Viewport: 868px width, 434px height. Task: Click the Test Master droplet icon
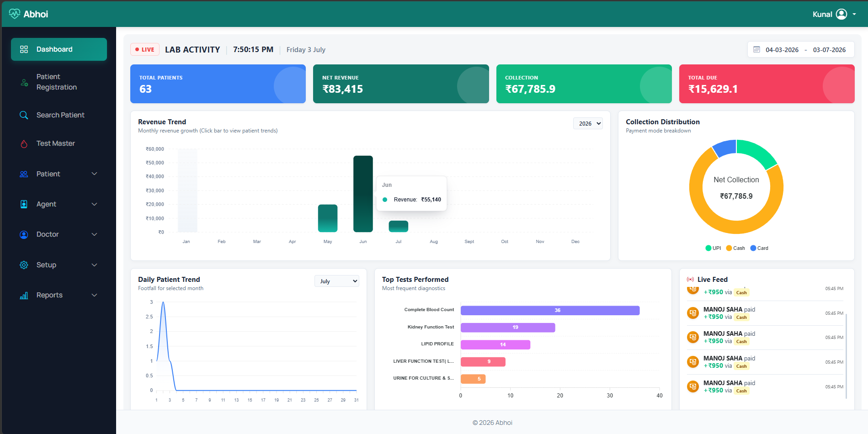click(x=24, y=143)
